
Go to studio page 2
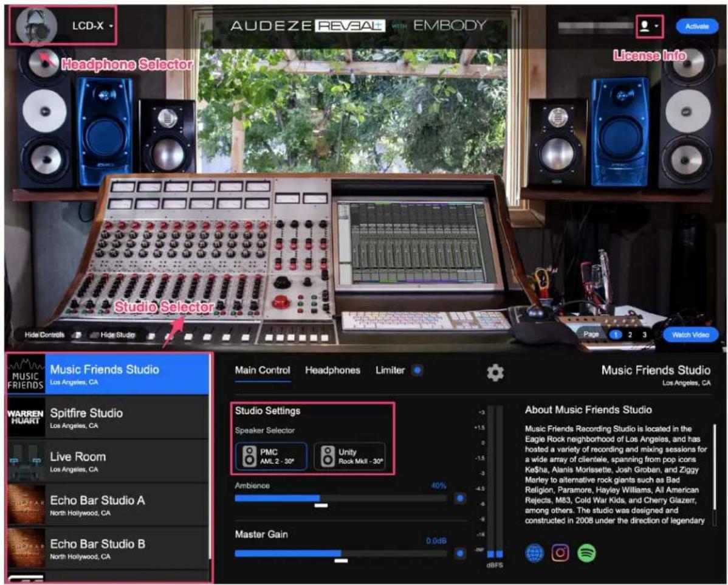(630, 334)
